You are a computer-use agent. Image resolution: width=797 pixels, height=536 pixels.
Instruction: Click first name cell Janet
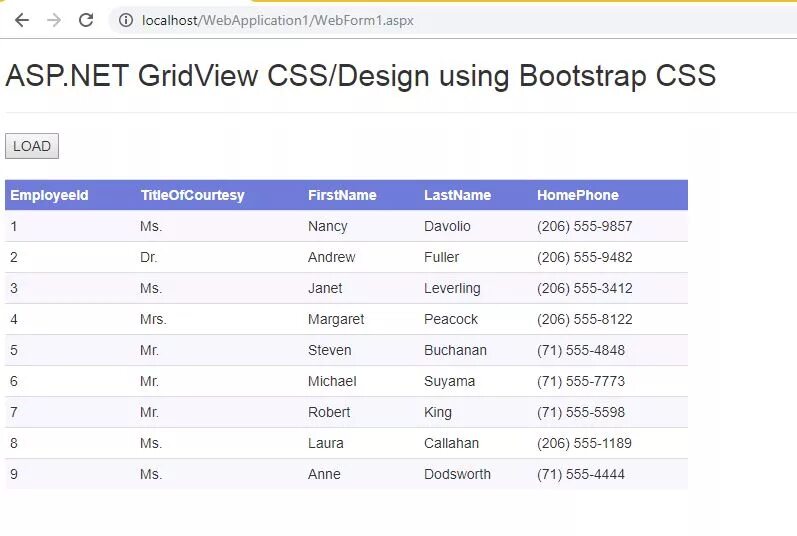point(325,288)
